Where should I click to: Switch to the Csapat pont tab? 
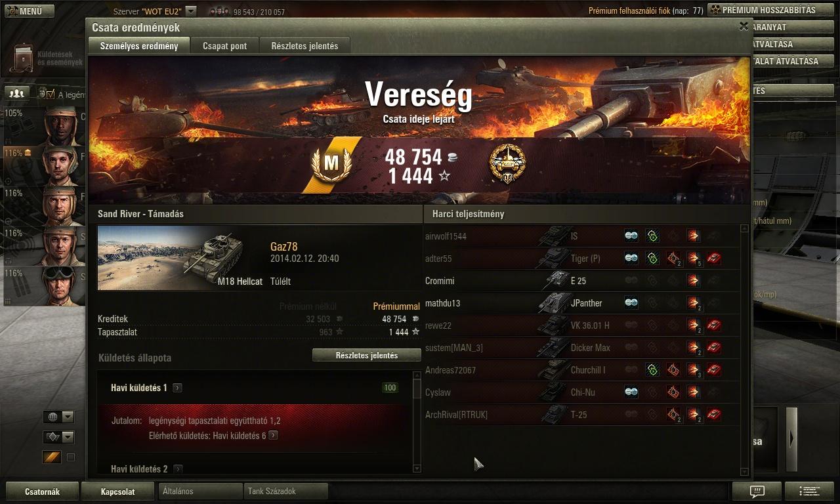[x=224, y=46]
